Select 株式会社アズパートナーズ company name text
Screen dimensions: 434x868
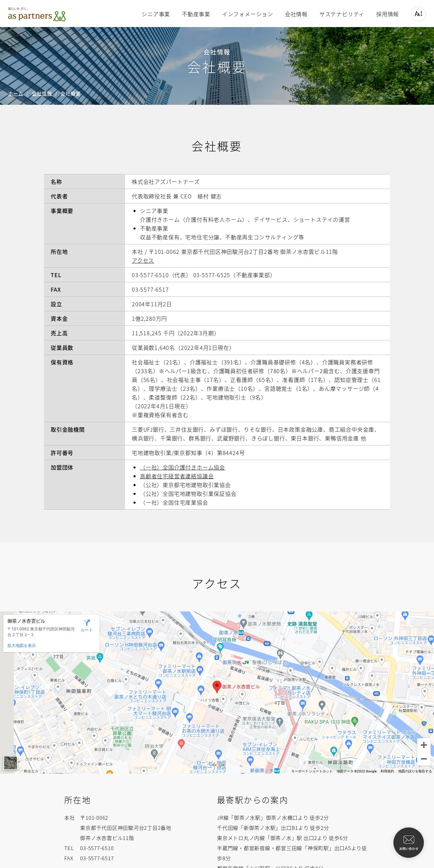tap(166, 182)
